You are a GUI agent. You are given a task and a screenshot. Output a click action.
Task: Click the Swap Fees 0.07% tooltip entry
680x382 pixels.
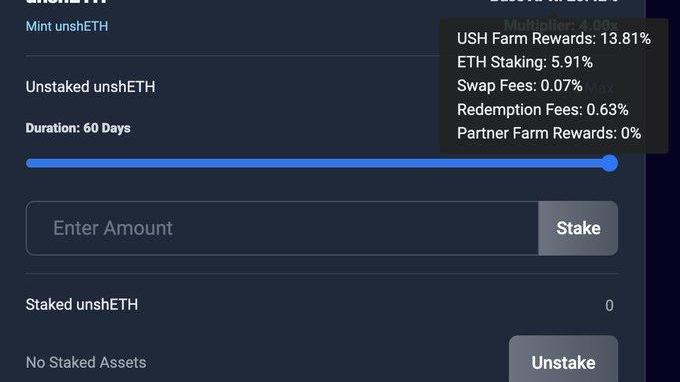coord(520,86)
